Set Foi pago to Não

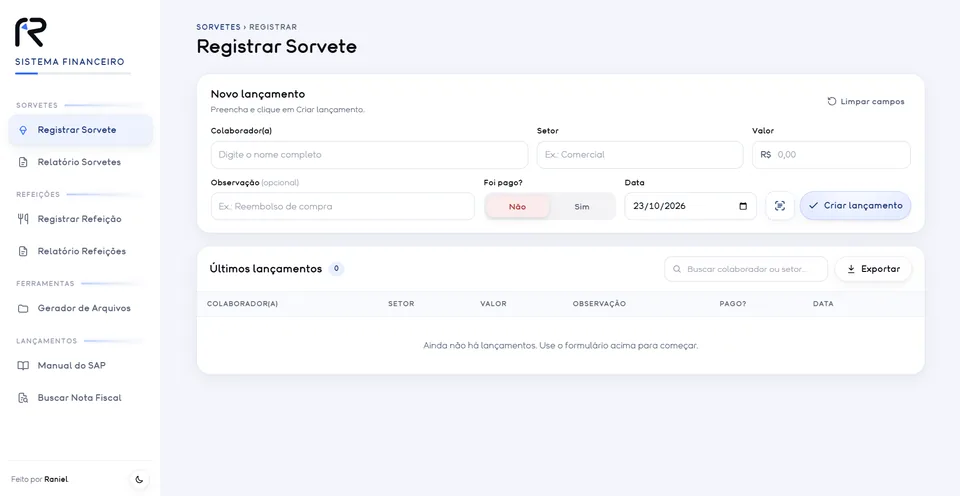pos(517,206)
